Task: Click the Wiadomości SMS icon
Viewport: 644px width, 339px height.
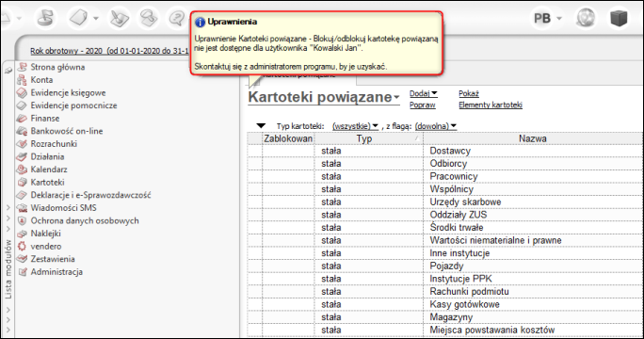Action: click(22, 208)
